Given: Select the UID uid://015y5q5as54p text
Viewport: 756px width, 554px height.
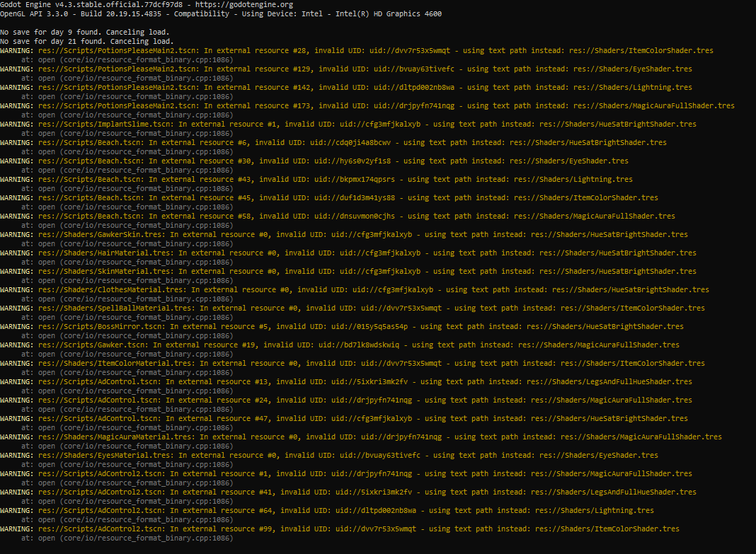Looking at the screenshot, I should pos(370,327).
